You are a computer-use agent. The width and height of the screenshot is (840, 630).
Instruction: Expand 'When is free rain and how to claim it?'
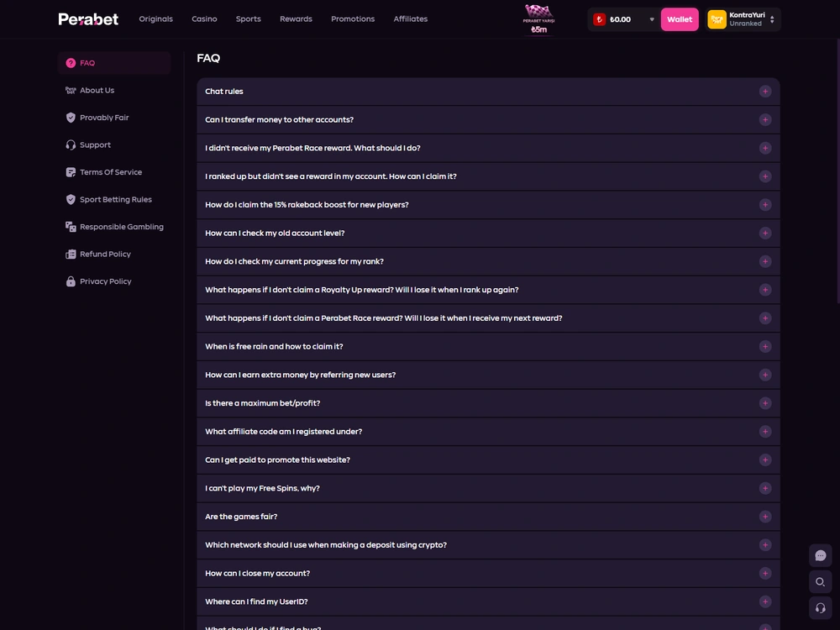point(488,347)
